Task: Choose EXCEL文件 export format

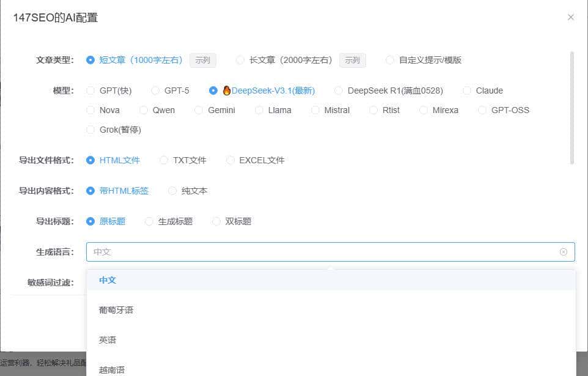Action: [230, 160]
